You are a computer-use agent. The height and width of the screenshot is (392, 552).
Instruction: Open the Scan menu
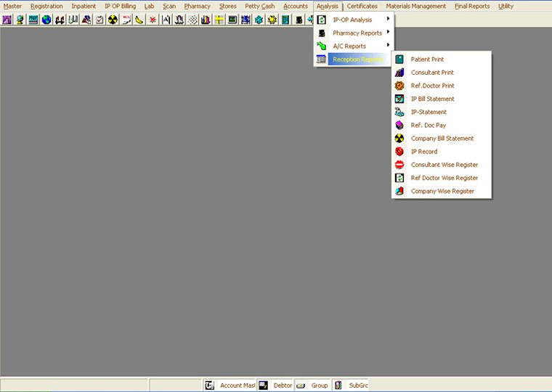(169, 6)
